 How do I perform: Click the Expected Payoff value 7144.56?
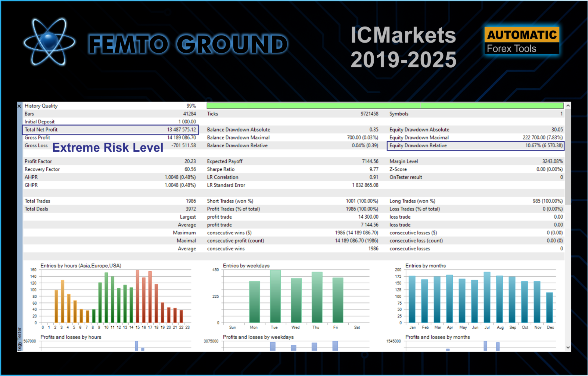370,161
